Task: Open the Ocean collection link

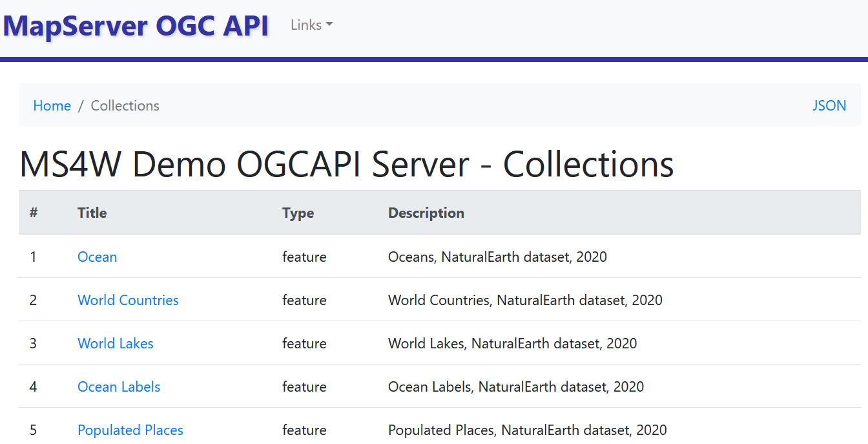Action: 98,257
